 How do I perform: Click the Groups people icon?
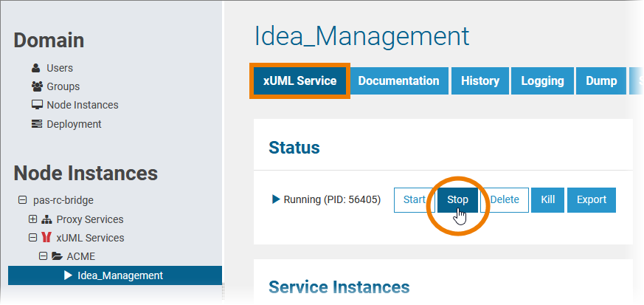pyautogui.click(x=37, y=86)
